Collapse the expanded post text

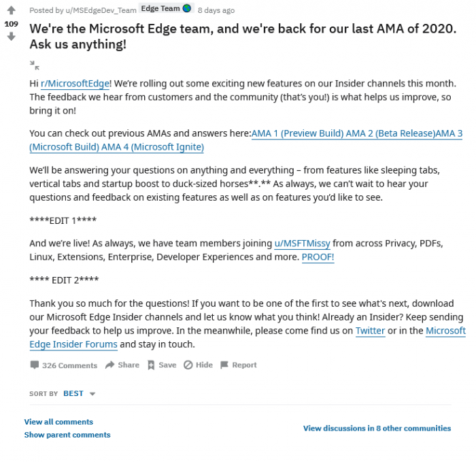(x=35, y=65)
